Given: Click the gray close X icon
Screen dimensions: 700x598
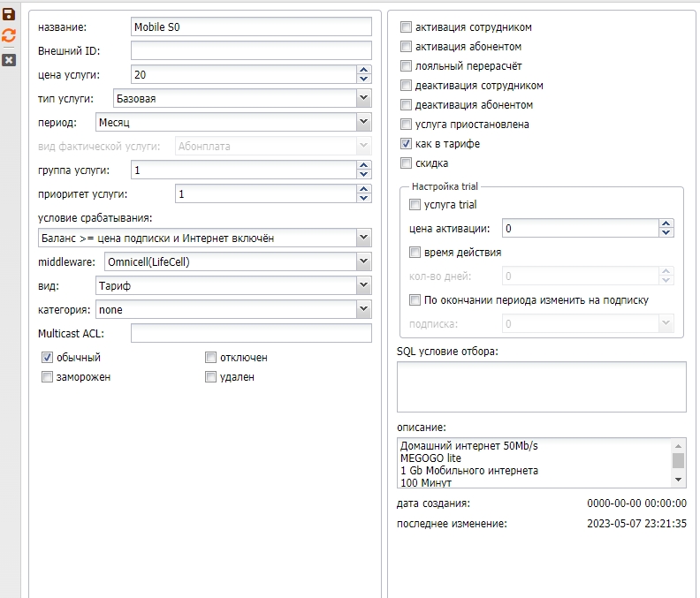Looking at the screenshot, I should point(9,59).
